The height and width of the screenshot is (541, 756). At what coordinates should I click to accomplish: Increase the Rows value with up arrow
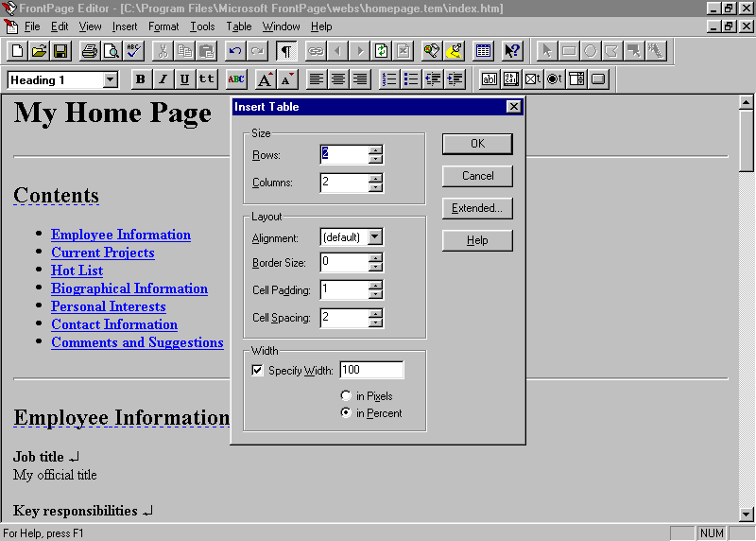pyautogui.click(x=375, y=149)
